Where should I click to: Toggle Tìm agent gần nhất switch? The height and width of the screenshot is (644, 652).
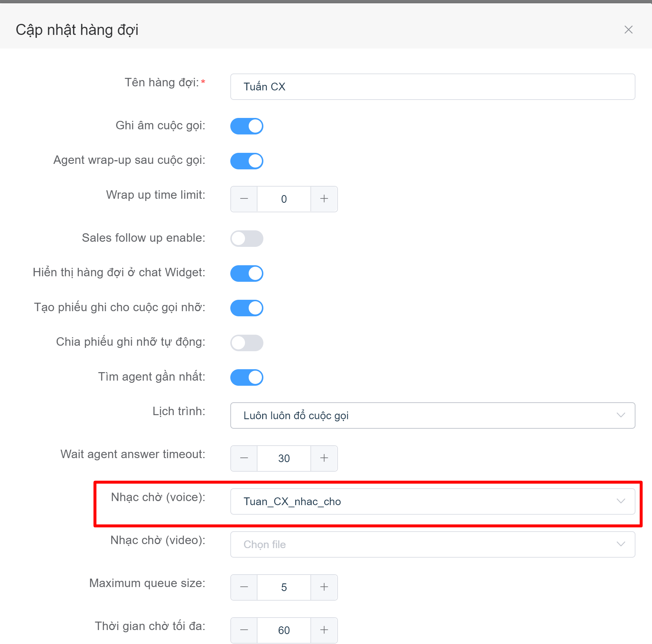click(247, 377)
